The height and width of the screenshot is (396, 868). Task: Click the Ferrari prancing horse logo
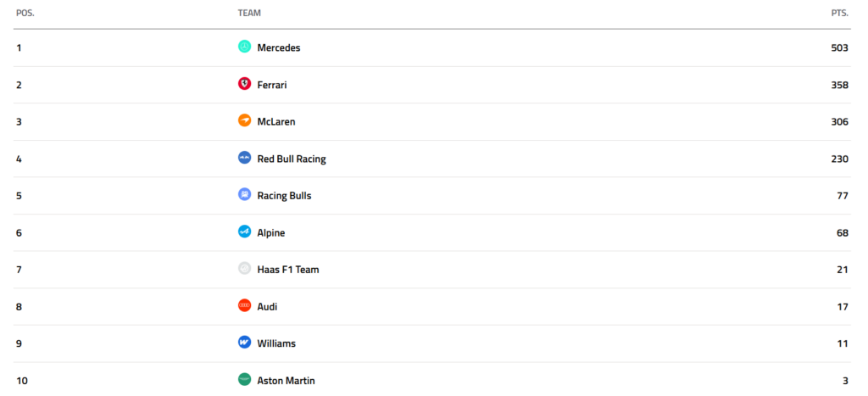244,84
